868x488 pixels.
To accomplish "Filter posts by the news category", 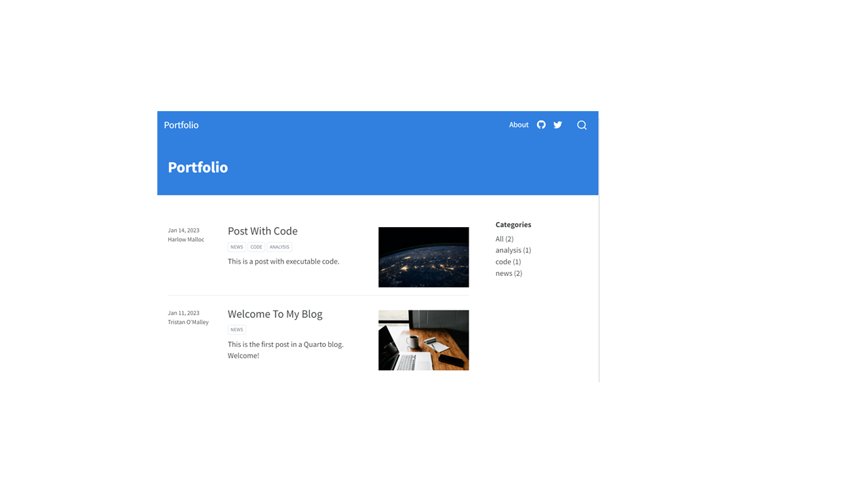I will tap(509, 273).
